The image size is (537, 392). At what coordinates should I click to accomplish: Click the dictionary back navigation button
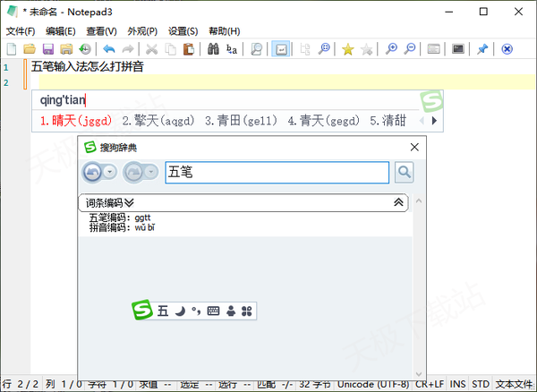(92, 172)
